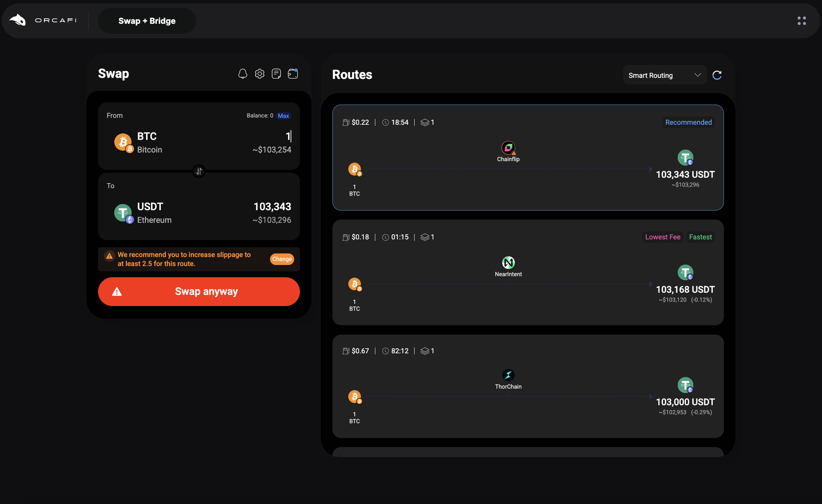Click Change in the slippage warning
822x504 pixels.
click(282, 259)
